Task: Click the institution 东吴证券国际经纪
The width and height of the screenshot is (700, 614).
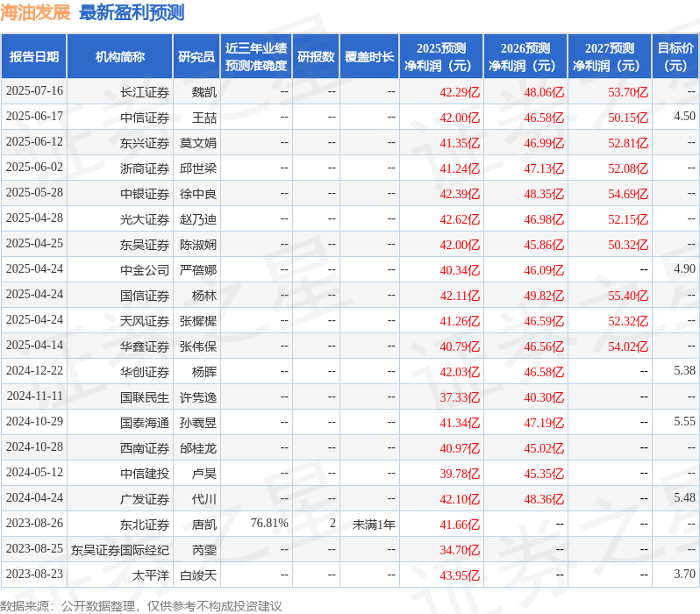Action: [x=120, y=551]
